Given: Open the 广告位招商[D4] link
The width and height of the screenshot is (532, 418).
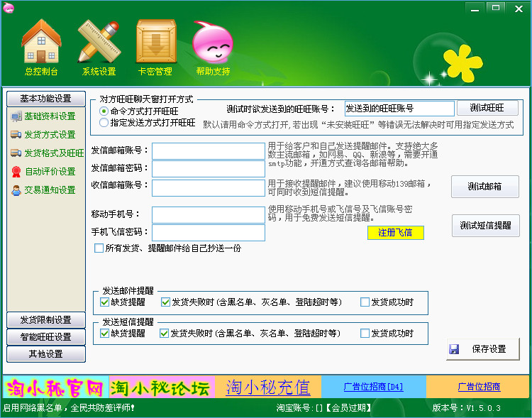Looking at the screenshot, I should [x=374, y=387].
